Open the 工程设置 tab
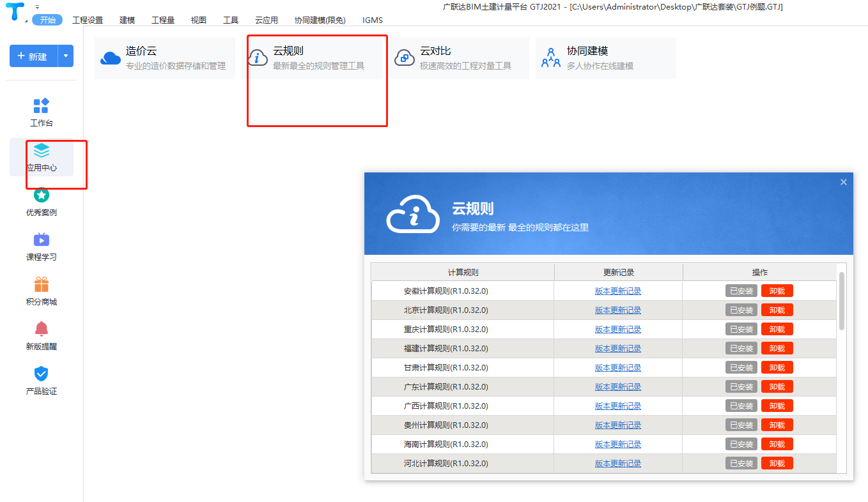868x502 pixels. click(88, 20)
